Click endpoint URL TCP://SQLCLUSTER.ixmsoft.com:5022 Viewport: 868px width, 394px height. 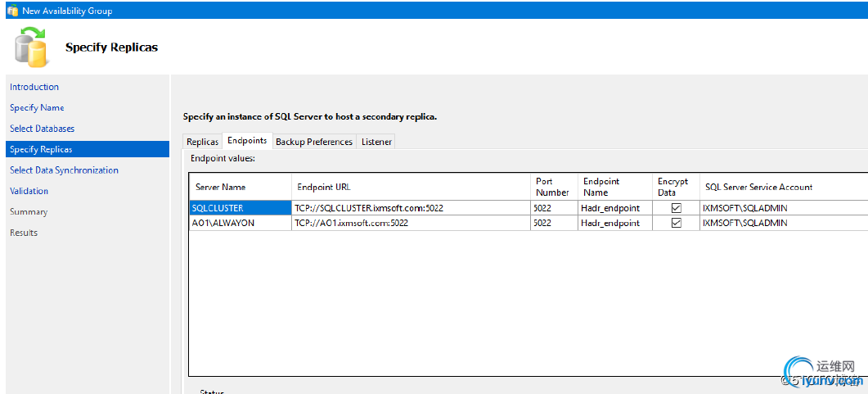coord(411,208)
